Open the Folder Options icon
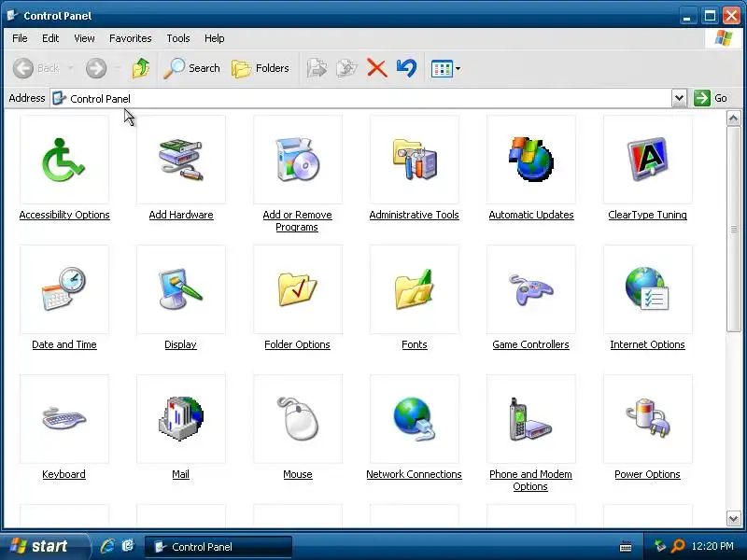Viewport: 747px width, 560px height. [297, 289]
